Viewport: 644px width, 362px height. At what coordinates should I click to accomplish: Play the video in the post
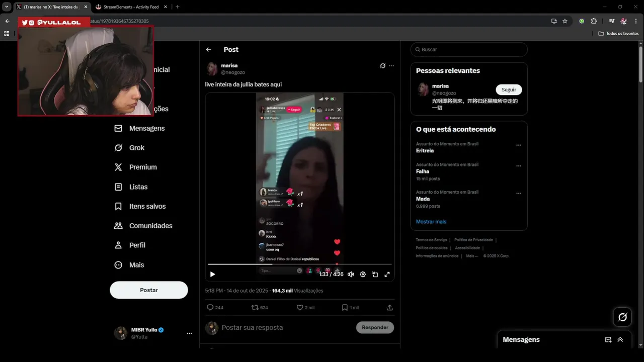tap(212, 275)
